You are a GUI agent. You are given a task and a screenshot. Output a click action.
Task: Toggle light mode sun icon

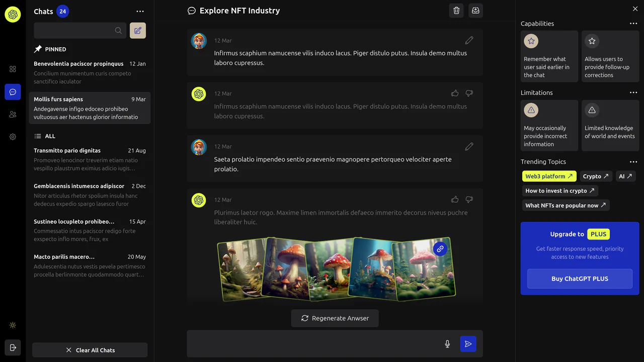pyautogui.click(x=13, y=325)
